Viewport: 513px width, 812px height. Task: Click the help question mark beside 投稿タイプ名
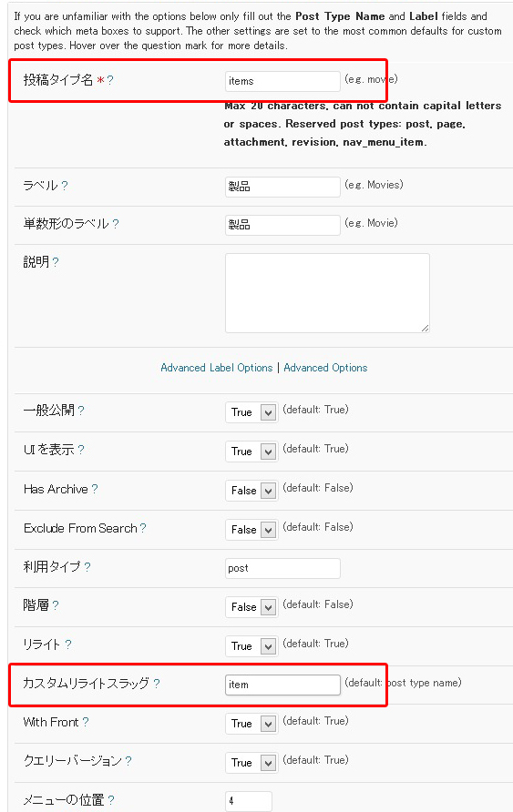(110, 80)
